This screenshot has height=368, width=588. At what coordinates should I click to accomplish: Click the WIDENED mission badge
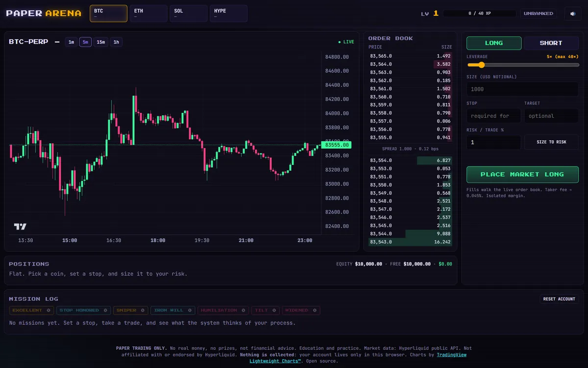point(301,311)
